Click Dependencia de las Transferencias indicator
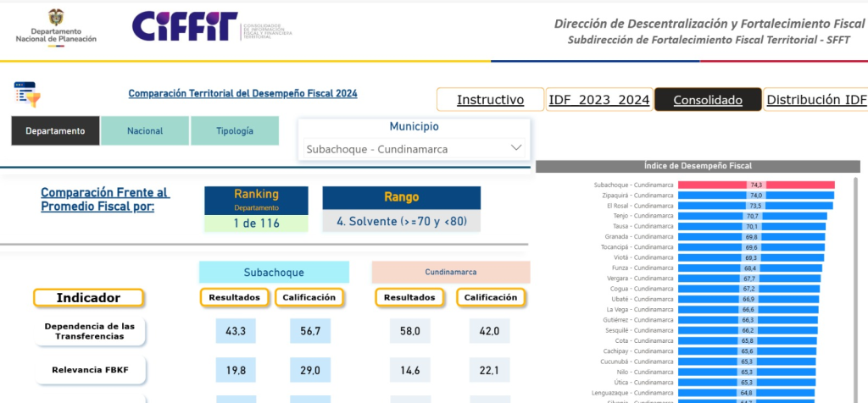Screen dimensions: 868x403 90,331
